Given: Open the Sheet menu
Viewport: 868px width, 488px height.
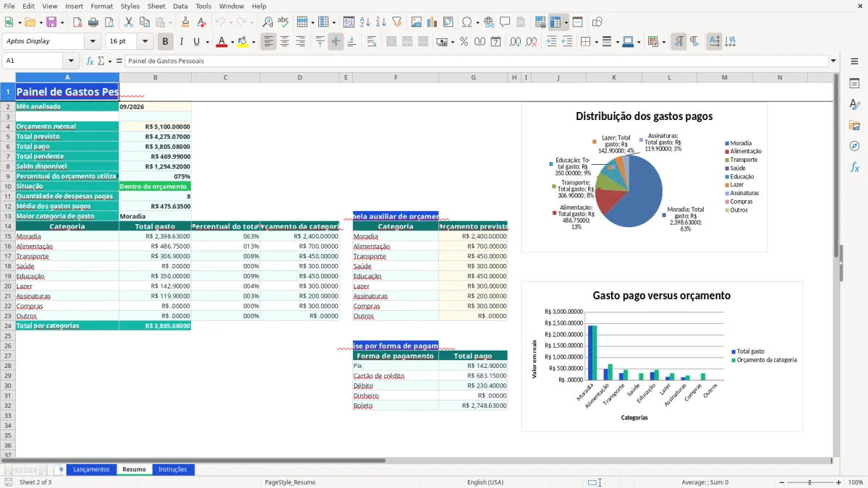Looking at the screenshot, I should 156,6.
